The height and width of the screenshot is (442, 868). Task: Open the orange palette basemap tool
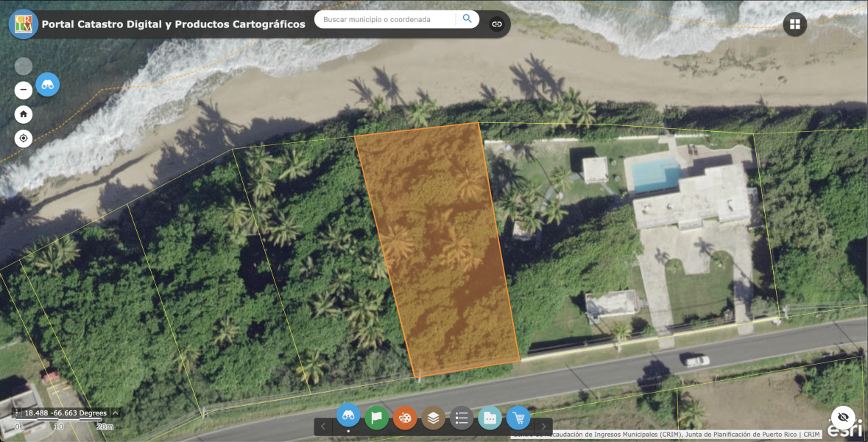tap(405, 417)
